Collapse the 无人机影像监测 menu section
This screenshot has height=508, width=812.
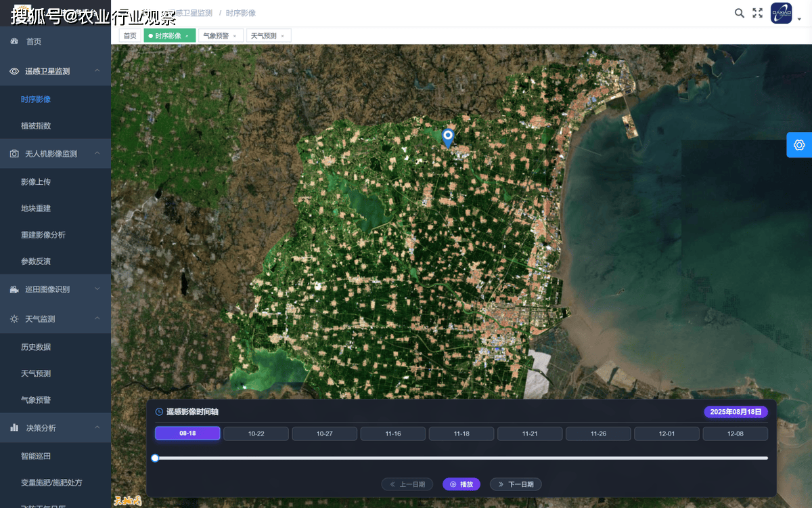[x=97, y=154]
